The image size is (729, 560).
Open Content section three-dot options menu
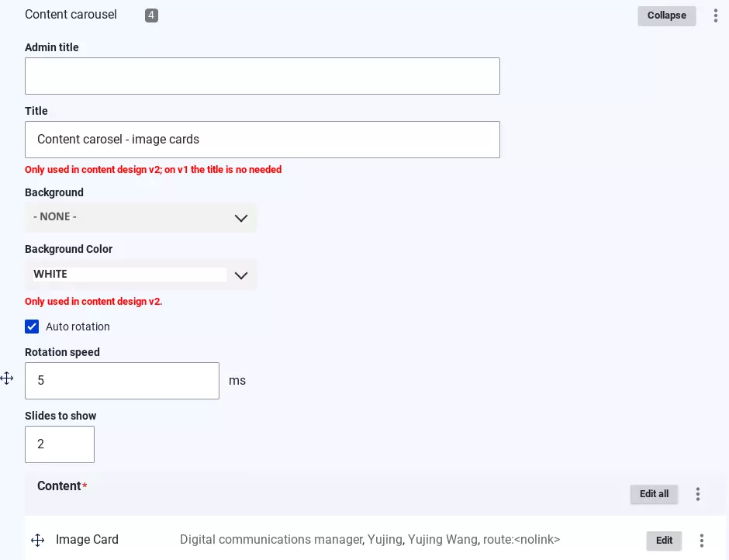click(698, 494)
